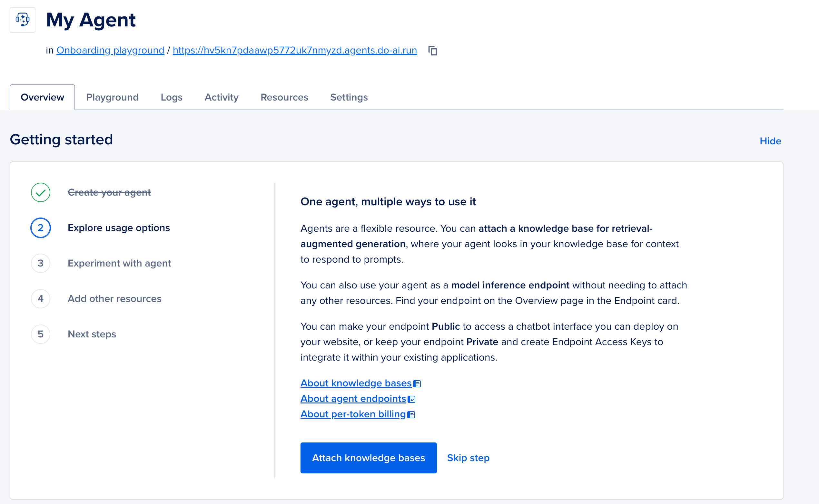Viewport: 819px width, 504px height.
Task: Select step 2 circle for Explore usage options
Action: click(x=41, y=228)
